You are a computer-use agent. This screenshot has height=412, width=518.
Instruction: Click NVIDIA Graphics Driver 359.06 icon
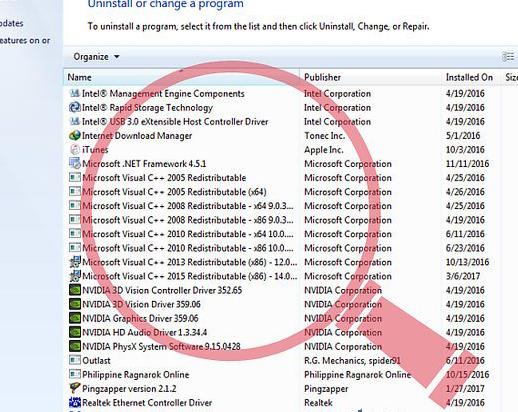click(75, 318)
